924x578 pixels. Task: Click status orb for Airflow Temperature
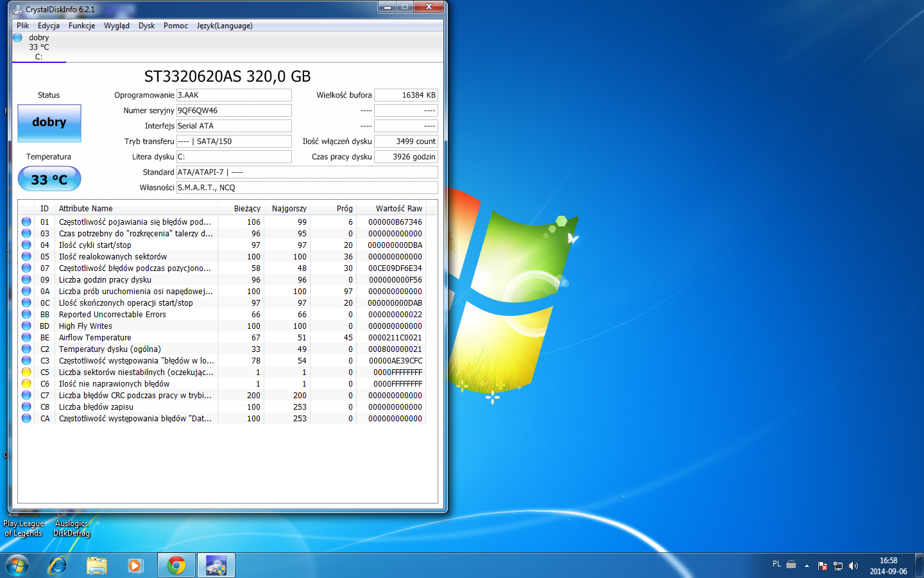26,337
